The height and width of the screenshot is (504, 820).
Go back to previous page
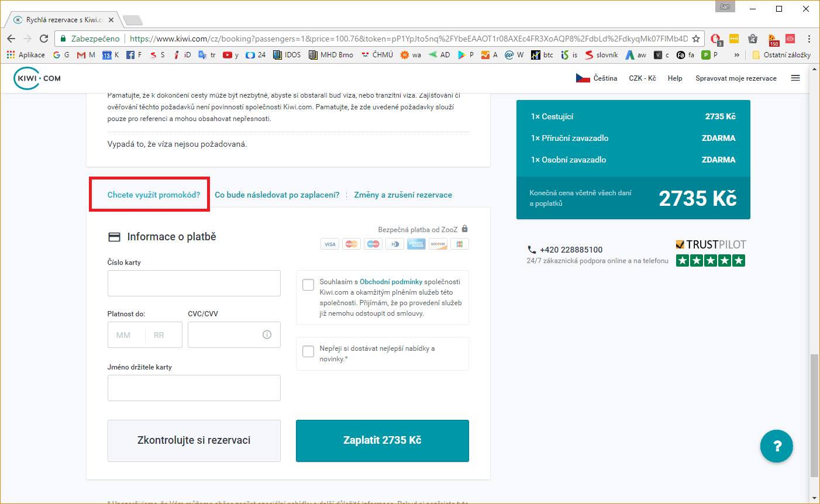[x=11, y=39]
